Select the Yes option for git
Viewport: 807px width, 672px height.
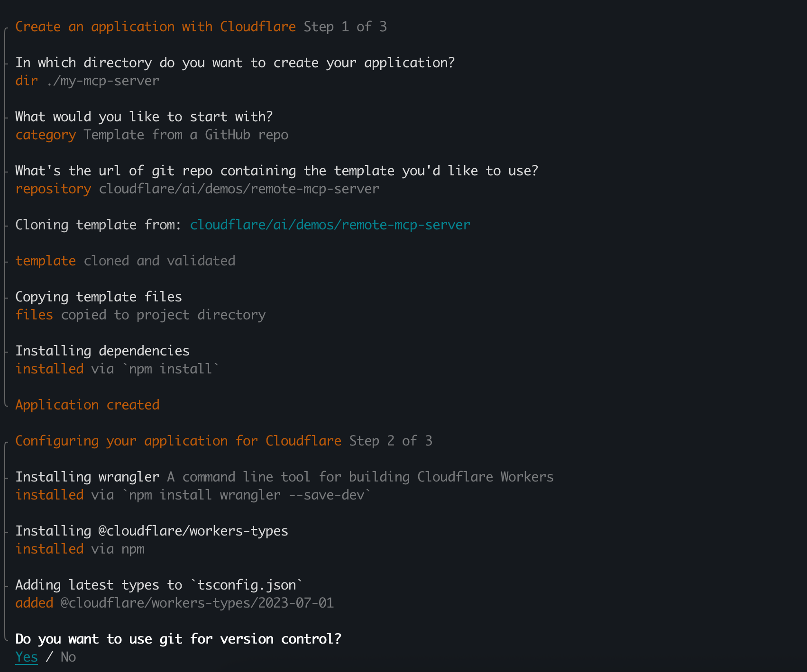tap(27, 657)
